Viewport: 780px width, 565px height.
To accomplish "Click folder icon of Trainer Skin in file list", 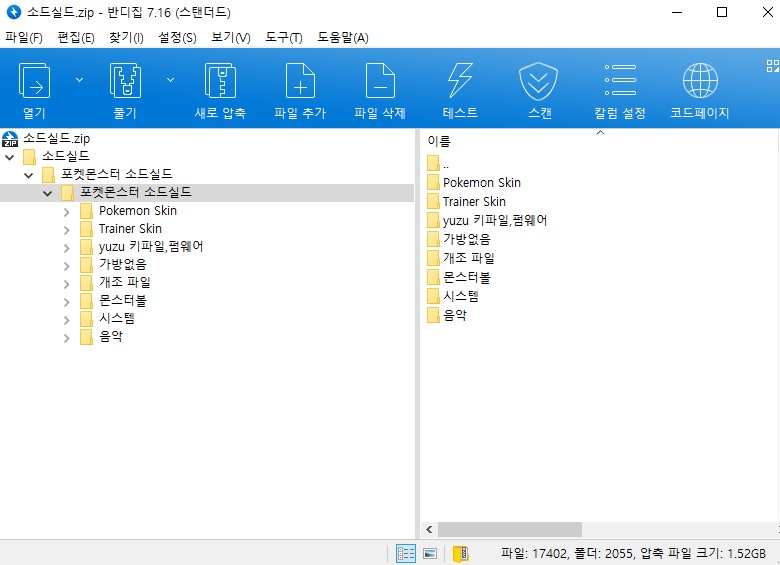I will click(433, 201).
